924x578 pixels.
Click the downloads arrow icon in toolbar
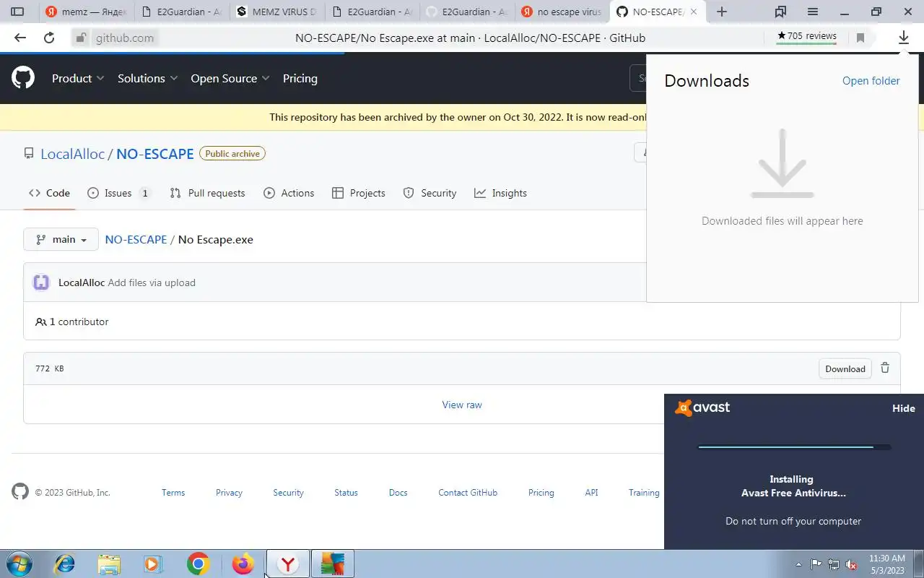[x=903, y=38]
